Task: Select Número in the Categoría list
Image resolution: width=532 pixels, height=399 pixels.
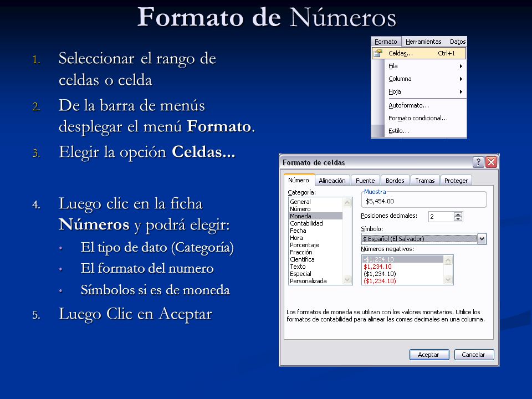Action: tap(315, 209)
